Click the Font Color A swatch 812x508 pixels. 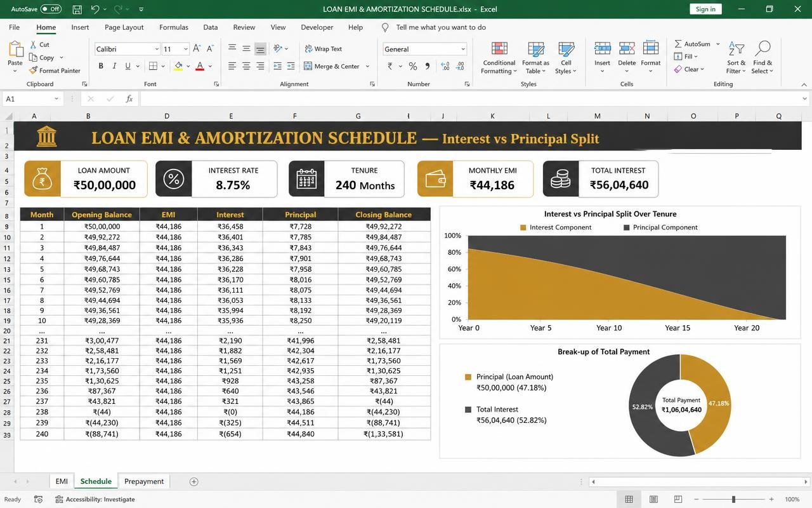200,66
